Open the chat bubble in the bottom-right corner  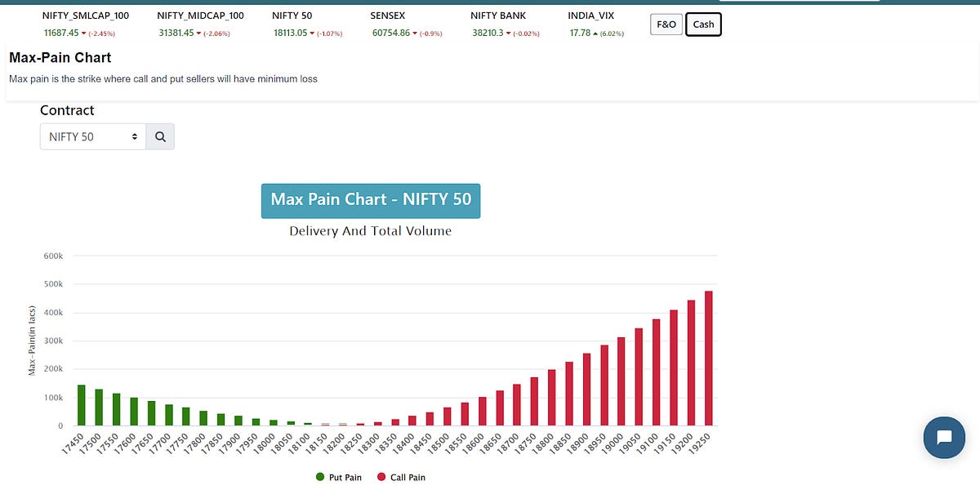click(x=944, y=438)
